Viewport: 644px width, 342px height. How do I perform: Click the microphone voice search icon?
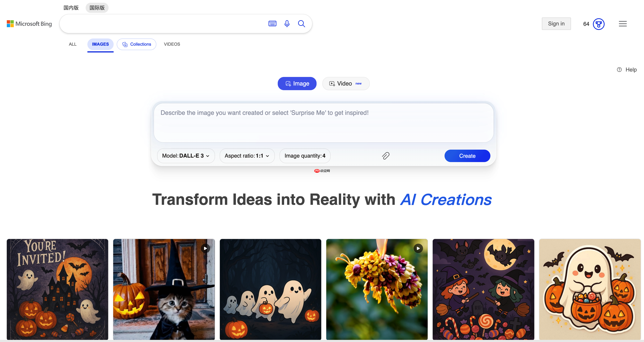coord(287,24)
